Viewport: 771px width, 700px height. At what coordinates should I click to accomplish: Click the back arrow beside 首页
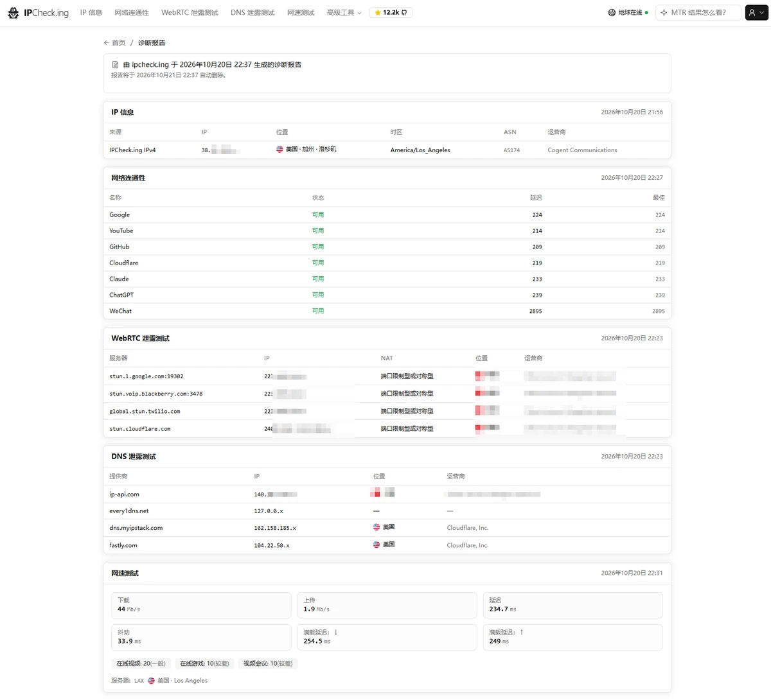click(x=107, y=43)
